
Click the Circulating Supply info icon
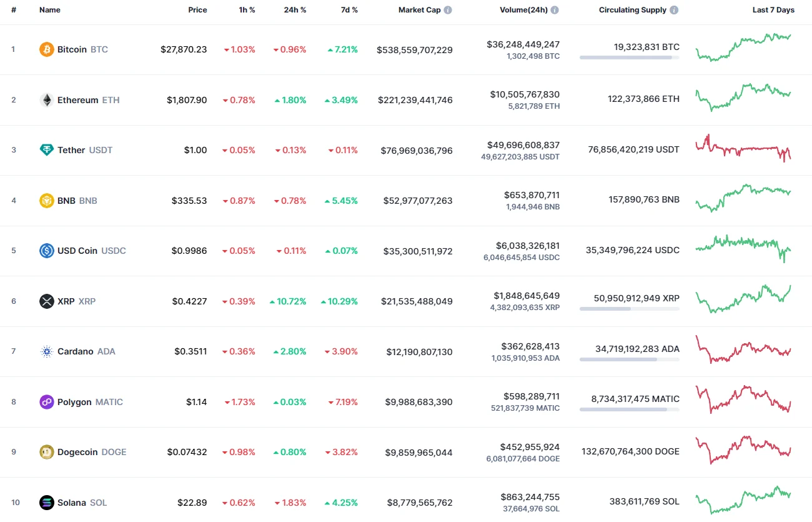pos(673,9)
